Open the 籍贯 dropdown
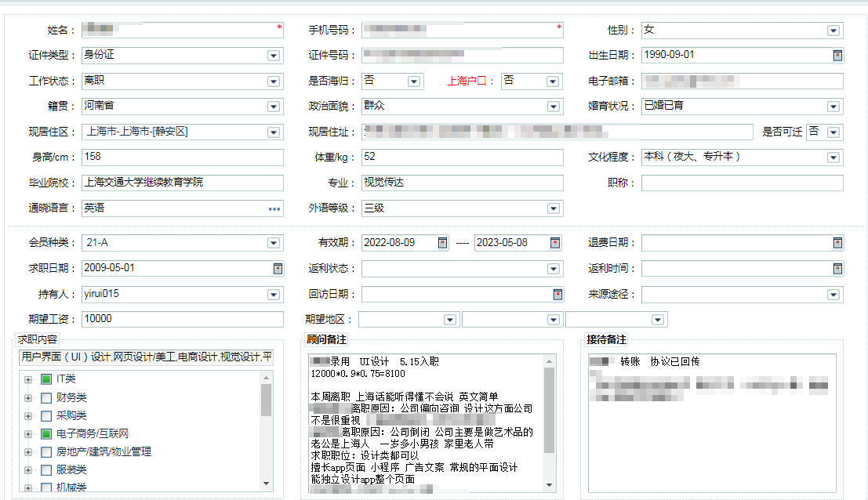This screenshot has height=500, width=868. pos(274,107)
